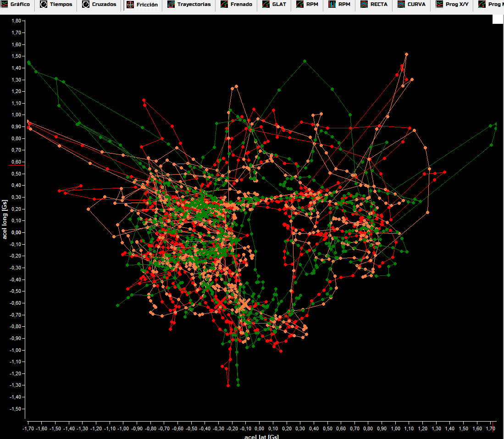The image size is (504, 439).
Task: Open the RPM tab with line-graph icon
Action: click(x=308, y=5)
